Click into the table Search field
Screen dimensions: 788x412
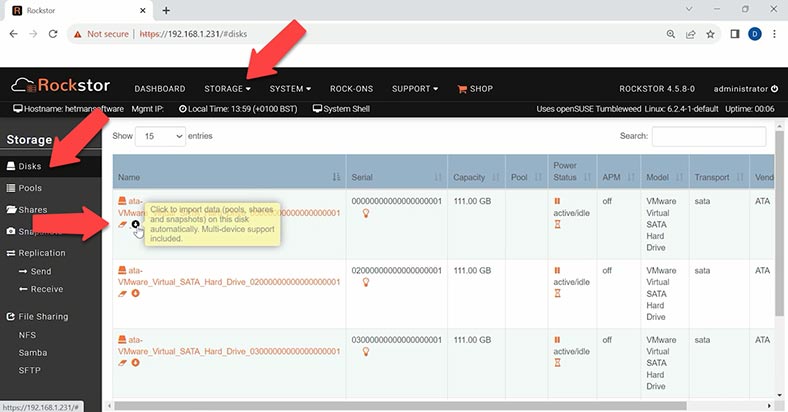click(709, 136)
